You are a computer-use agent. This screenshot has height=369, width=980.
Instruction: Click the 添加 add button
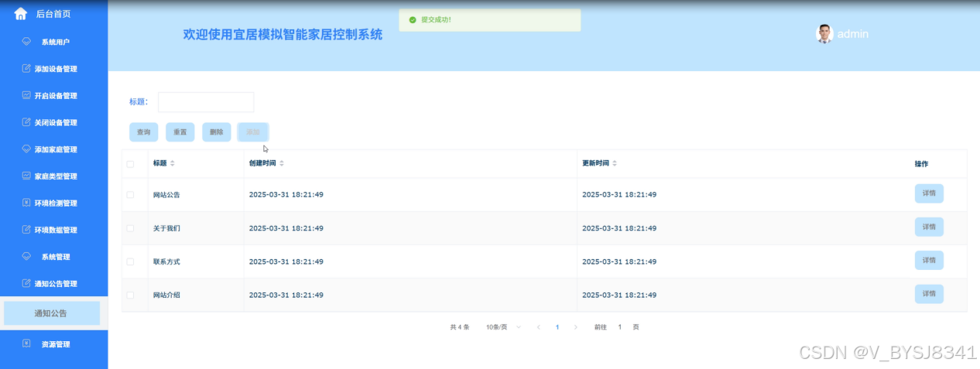tap(253, 132)
